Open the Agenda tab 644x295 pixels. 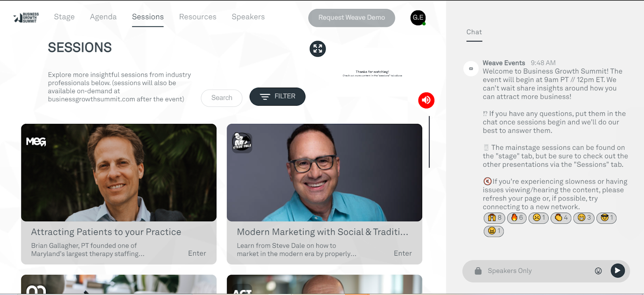click(x=103, y=17)
